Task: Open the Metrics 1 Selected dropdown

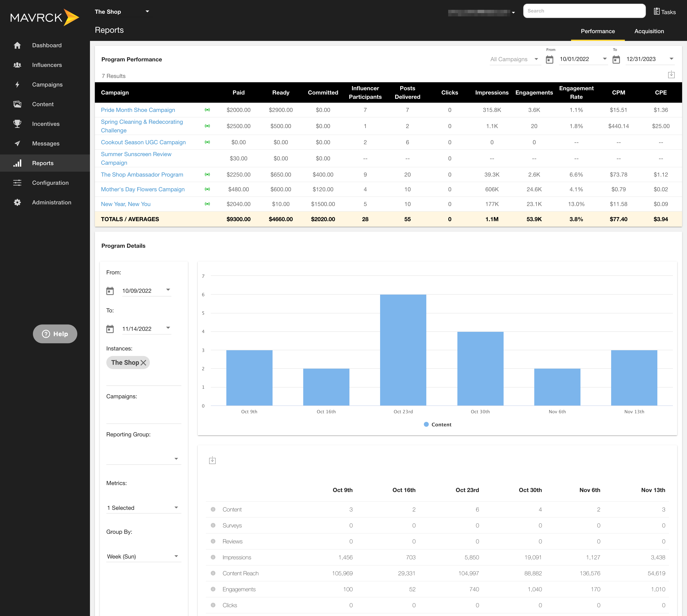Action: [x=143, y=507]
